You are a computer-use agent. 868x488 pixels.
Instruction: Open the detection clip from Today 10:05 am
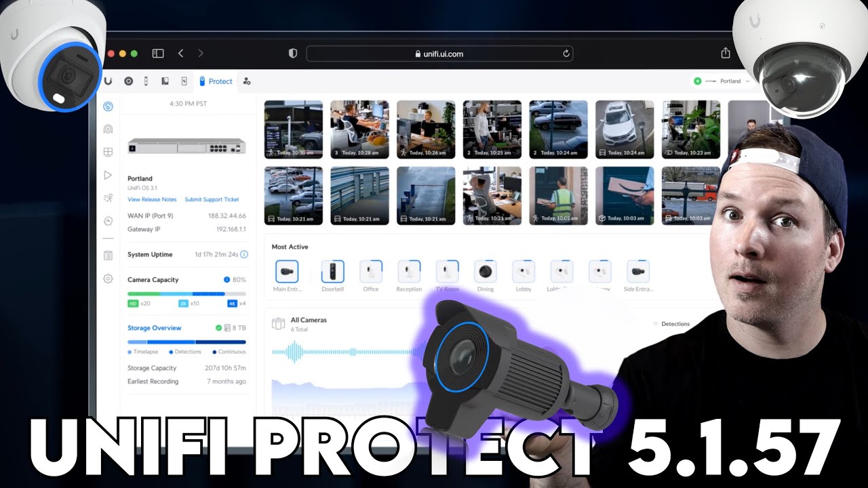pyautogui.click(x=558, y=196)
